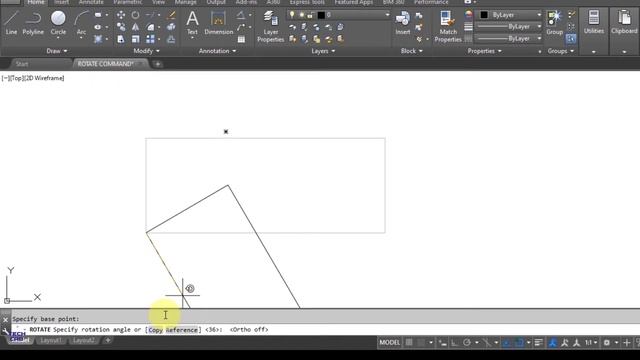Open the Layer Properties manager
The image size is (640, 360).
270,27
